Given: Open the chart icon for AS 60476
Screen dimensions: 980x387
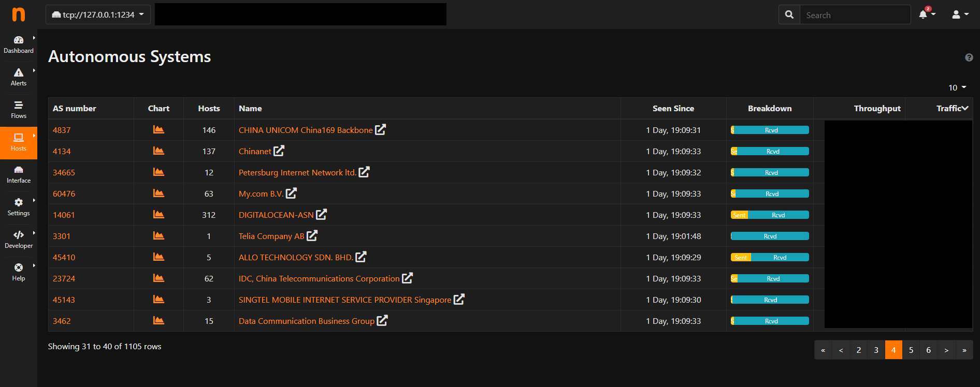Looking at the screenshot, I should click(158, 193).
